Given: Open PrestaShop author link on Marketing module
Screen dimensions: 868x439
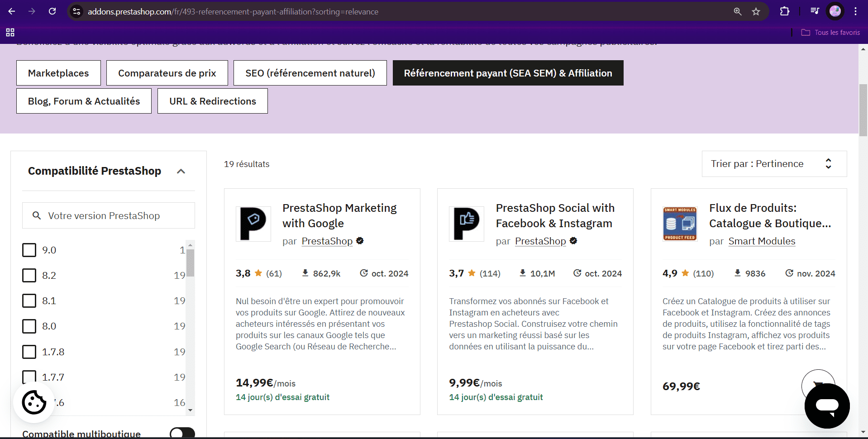Looking at the screenshot, I should tap(327, 241).
